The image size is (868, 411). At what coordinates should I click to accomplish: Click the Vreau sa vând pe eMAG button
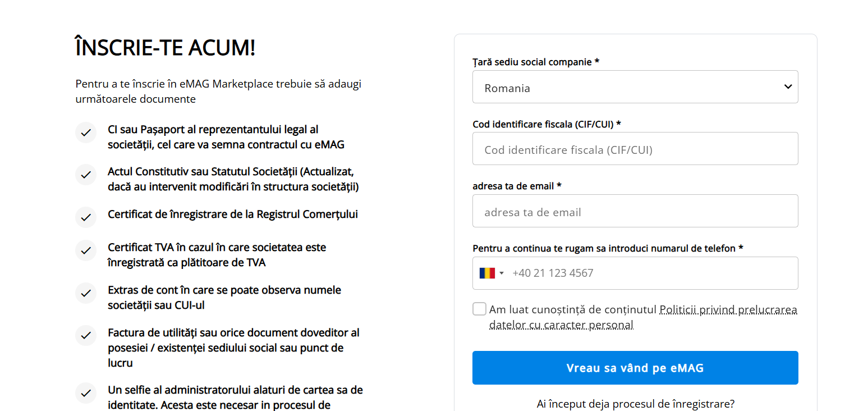pyautogui.click(x=635, y=368)
